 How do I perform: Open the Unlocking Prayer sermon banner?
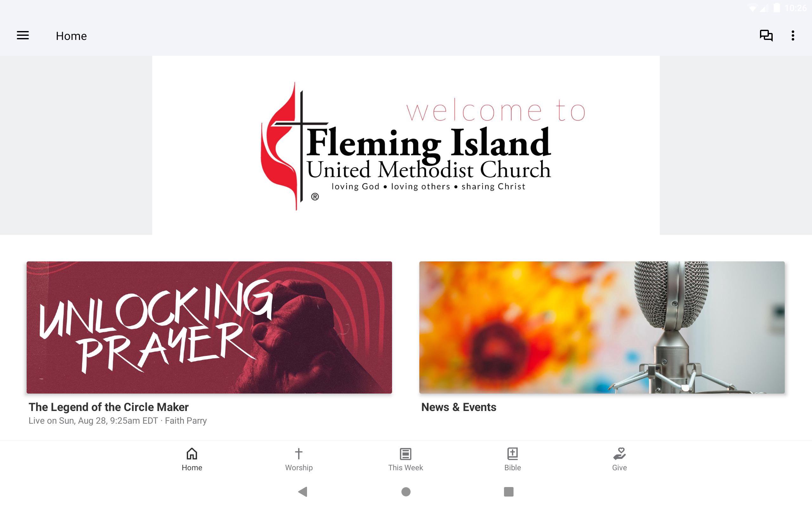pyautogui.click(x=209, y=327)
